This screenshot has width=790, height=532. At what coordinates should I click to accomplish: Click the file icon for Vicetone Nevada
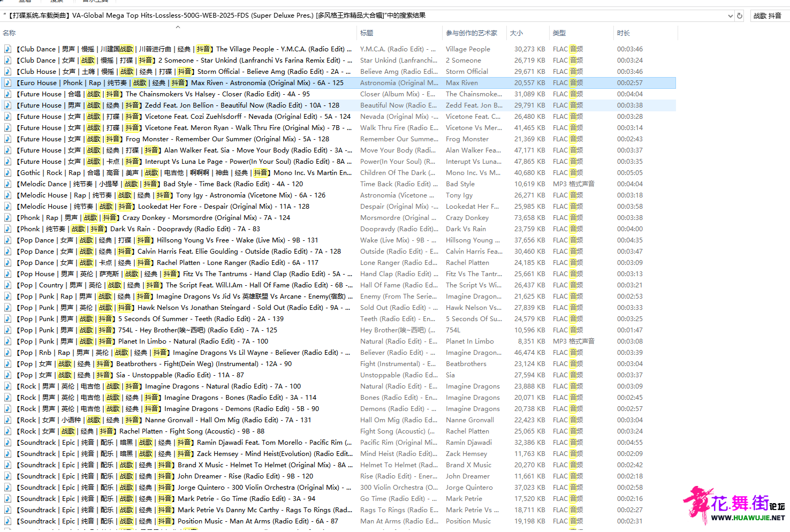point(8,117)
